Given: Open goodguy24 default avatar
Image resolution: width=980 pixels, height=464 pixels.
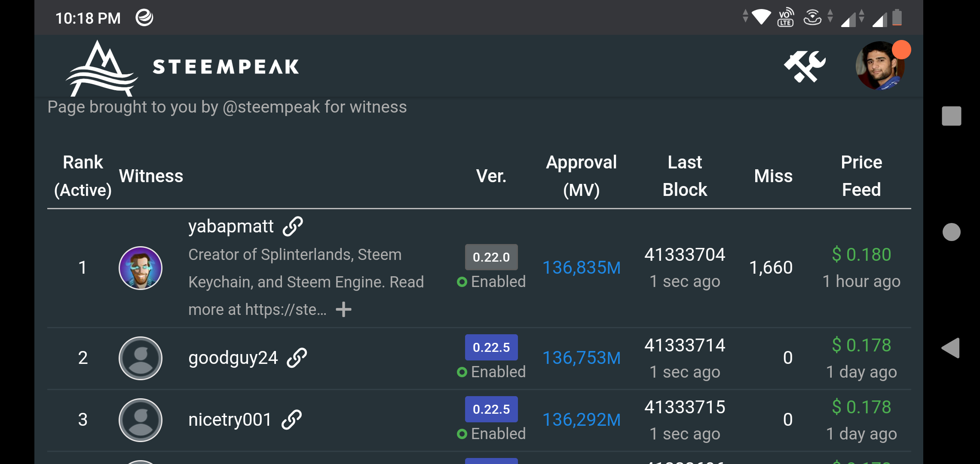Looking at the screenshot, I should [141, 358].
